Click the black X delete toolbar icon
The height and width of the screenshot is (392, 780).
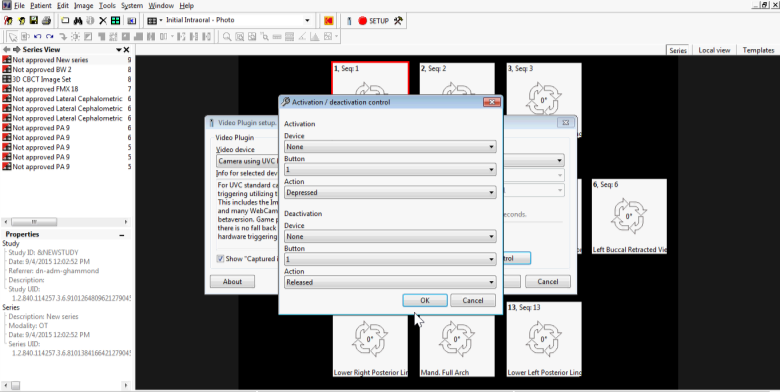[102, 20]
